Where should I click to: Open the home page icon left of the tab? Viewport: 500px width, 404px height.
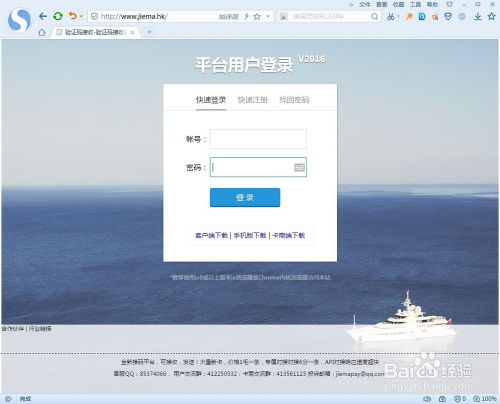click(42, 32)
